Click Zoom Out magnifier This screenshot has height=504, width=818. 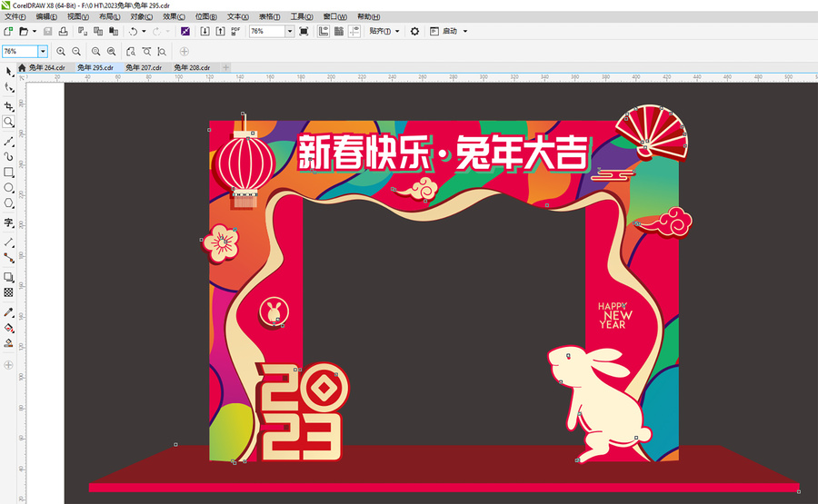[x=76, y=51]
